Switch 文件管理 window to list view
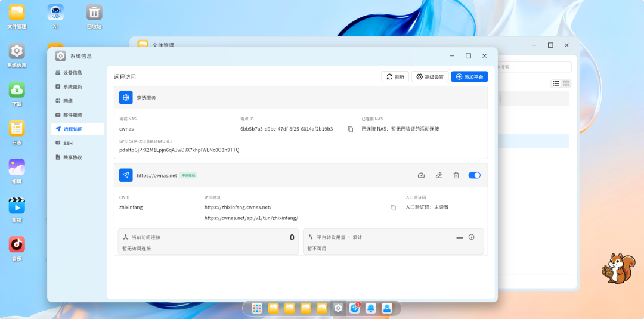This screenshot has width=644, height=319. click(556, 83)
